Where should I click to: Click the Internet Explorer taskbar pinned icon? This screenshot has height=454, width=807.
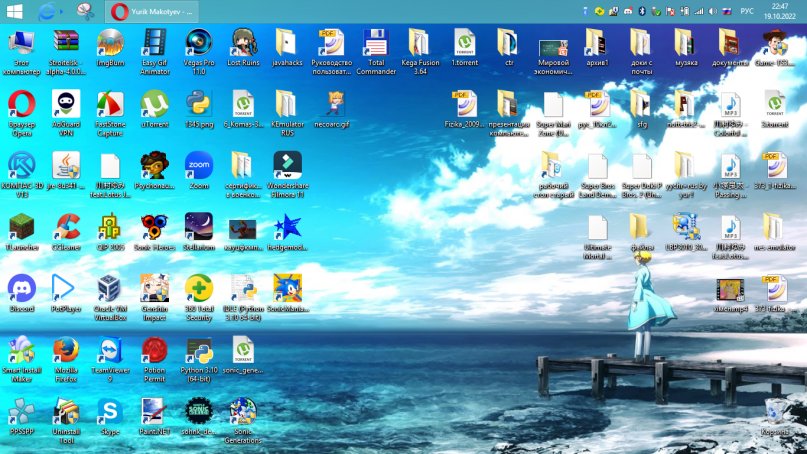point(49,11)
